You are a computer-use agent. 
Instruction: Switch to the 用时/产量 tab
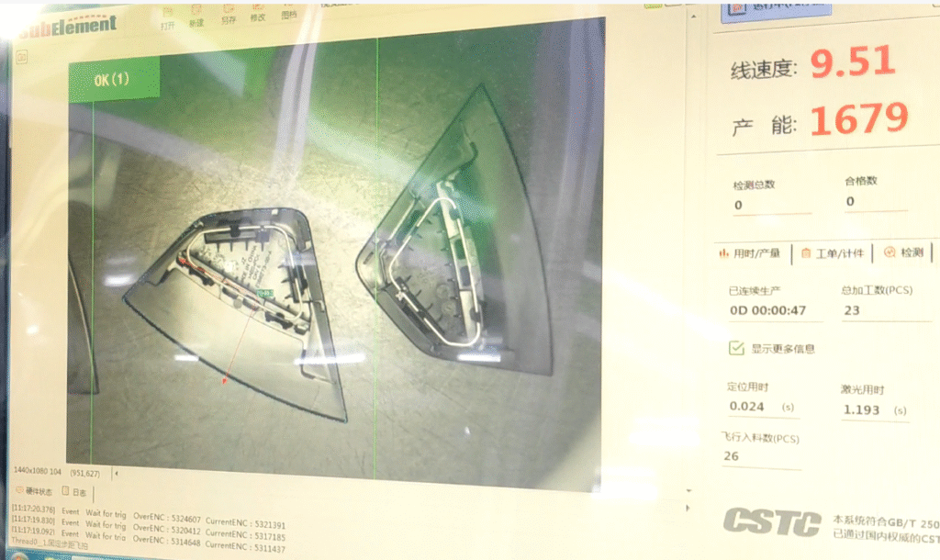(749, 253)
